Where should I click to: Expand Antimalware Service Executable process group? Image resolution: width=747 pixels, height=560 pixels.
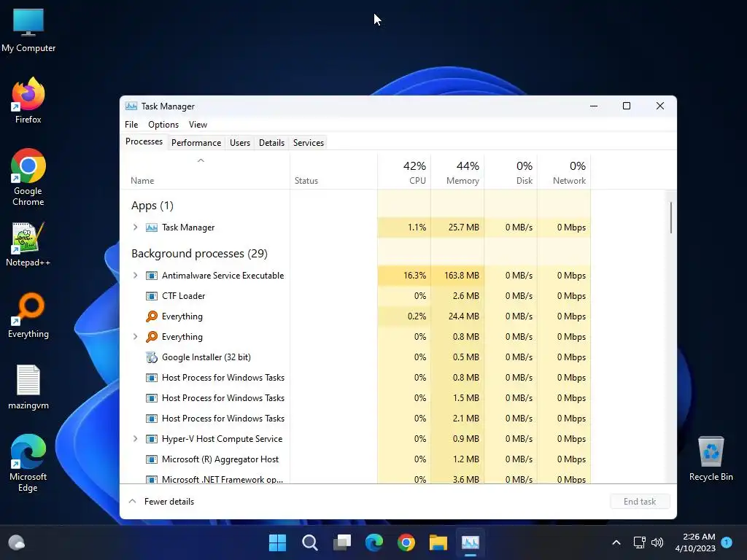[135, 276]
